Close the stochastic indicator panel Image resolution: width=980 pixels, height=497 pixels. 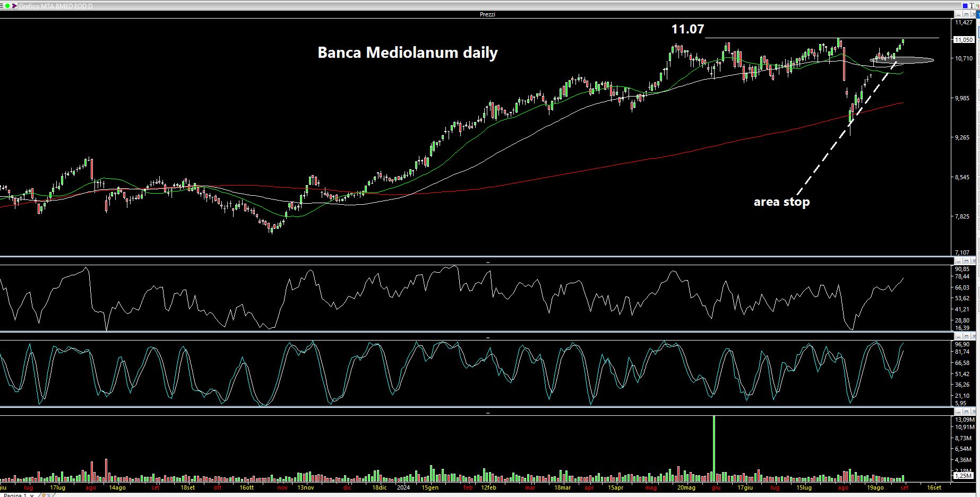(x=974, y=336)
